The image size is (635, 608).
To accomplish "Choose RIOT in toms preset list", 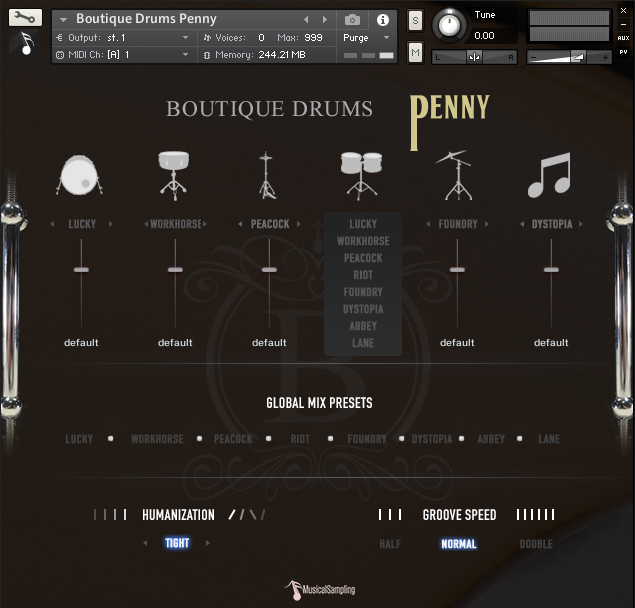I will pos(363,275).
